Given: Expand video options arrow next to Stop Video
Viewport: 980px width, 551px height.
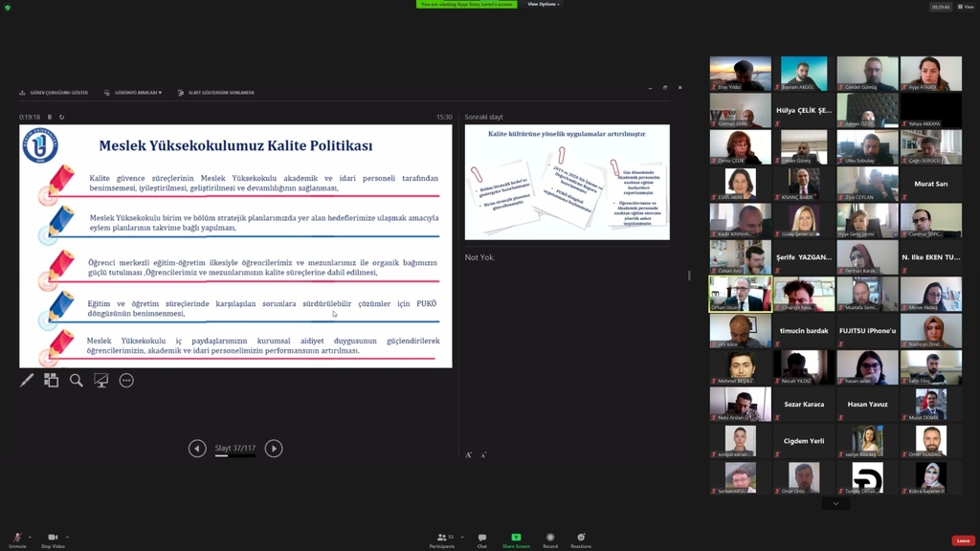Looking at the screenshot, I should click(x=66, y=536).
